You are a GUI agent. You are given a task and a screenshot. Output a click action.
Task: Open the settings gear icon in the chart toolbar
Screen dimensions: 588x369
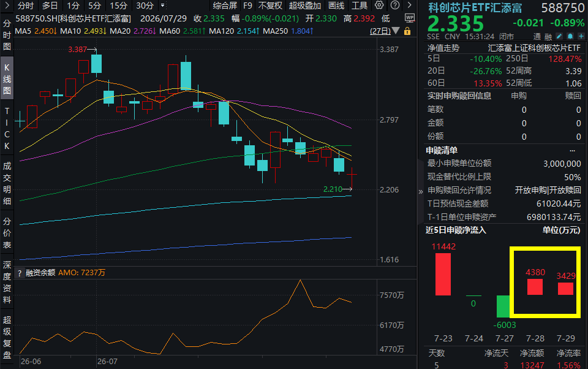coord(379,6)
